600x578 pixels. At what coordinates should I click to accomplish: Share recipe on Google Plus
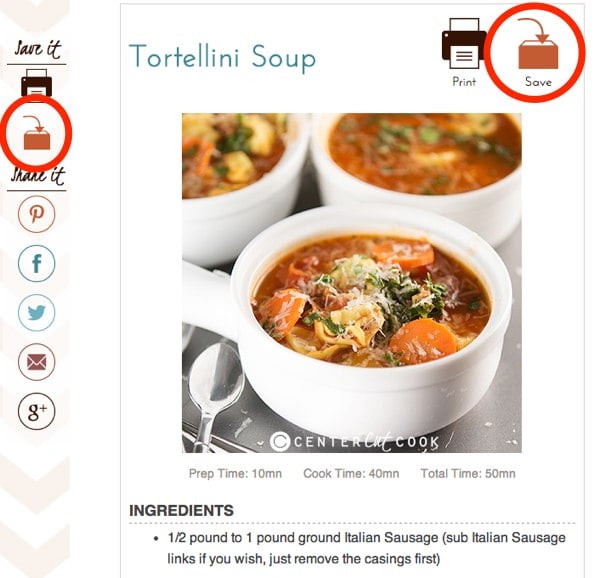point(36,411)
